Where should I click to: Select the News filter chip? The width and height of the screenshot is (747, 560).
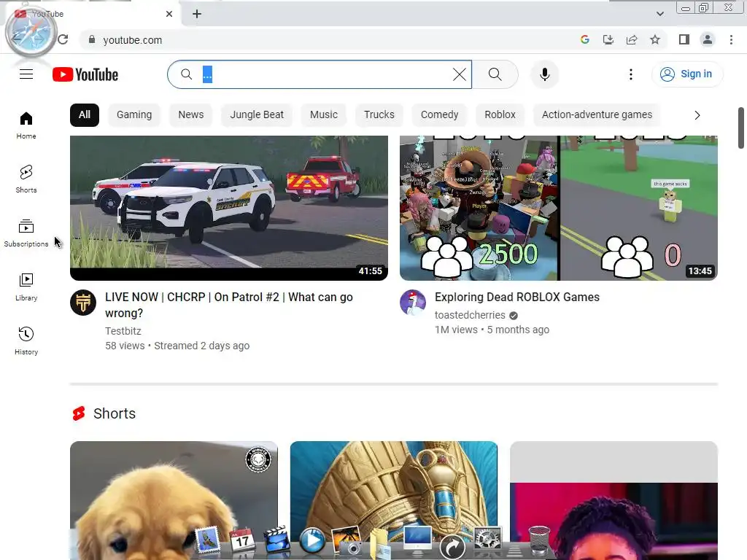click(x=191, y=114)
